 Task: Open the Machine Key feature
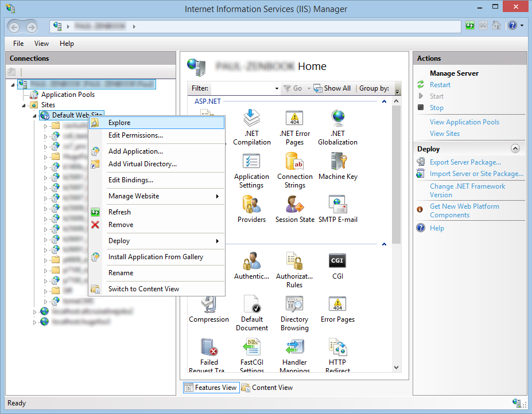point(337,166)
